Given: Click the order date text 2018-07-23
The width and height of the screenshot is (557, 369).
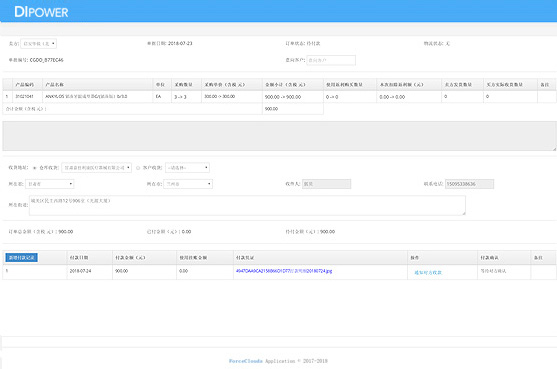Looking at the screenshot, I should (x=180, y=43).
